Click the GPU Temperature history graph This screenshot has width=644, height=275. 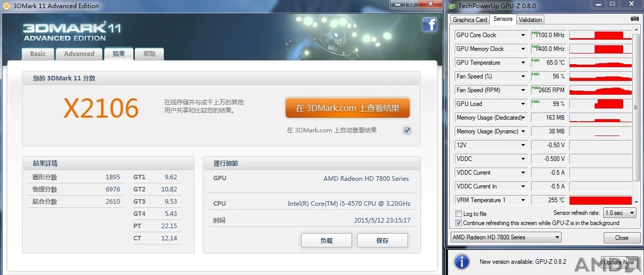600,63
